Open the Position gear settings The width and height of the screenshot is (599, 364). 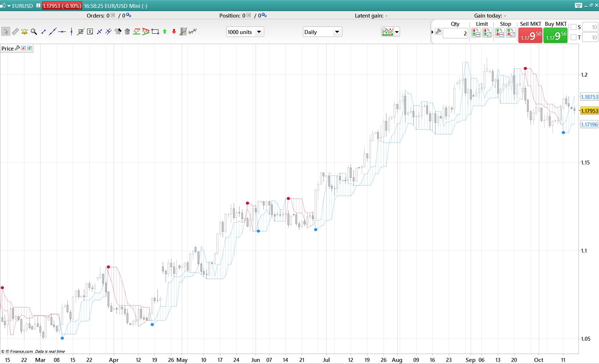(264, 15)
